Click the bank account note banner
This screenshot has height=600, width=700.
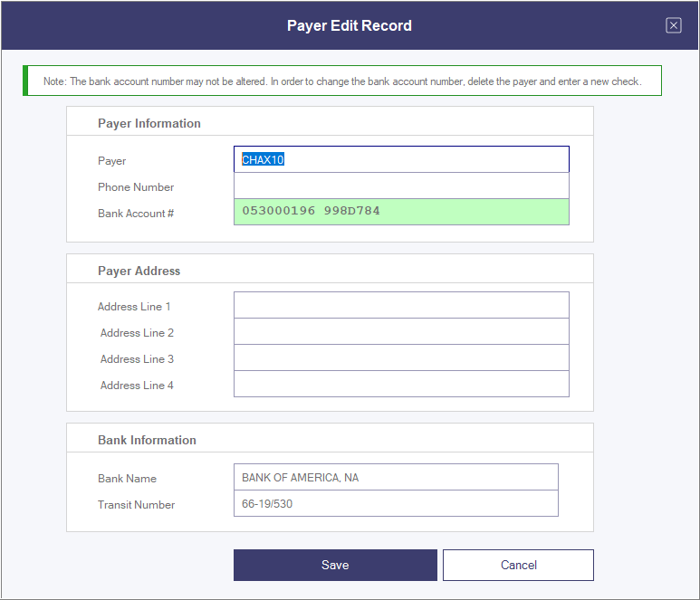click(342, 81)
